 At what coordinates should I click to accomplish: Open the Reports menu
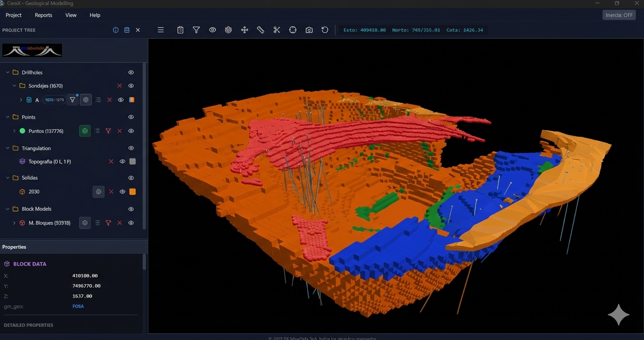[x=43, y=15]
